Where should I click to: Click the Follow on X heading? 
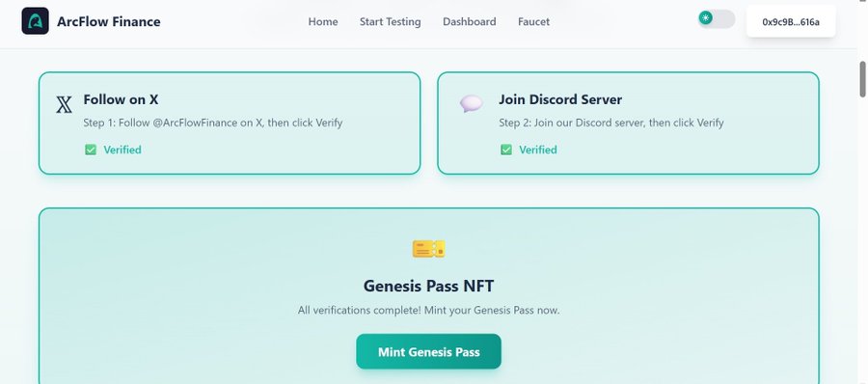pyautogui.click(x=121, y=99)
